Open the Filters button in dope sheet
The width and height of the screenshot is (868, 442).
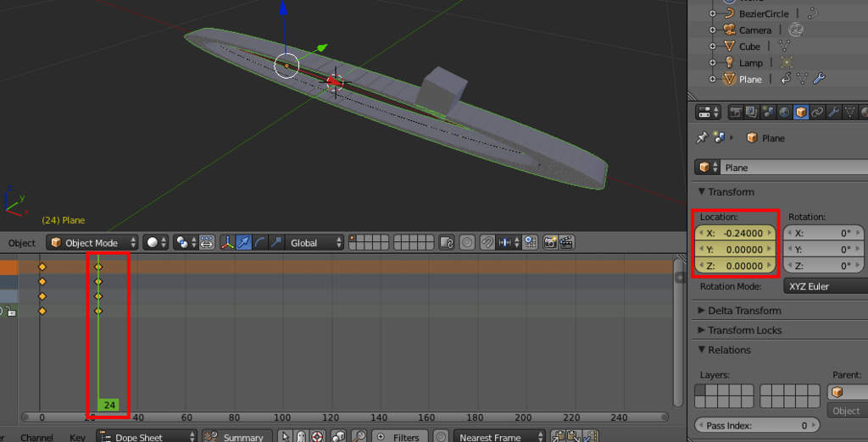(399, 438)
